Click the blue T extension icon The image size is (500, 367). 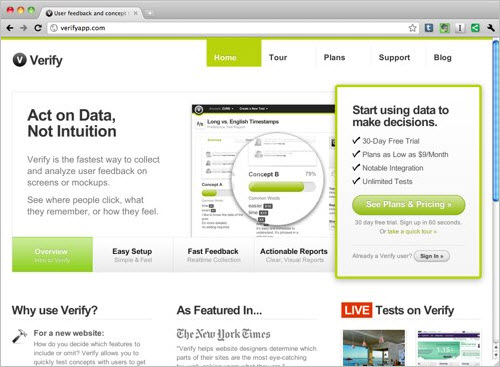click(429, 28)
